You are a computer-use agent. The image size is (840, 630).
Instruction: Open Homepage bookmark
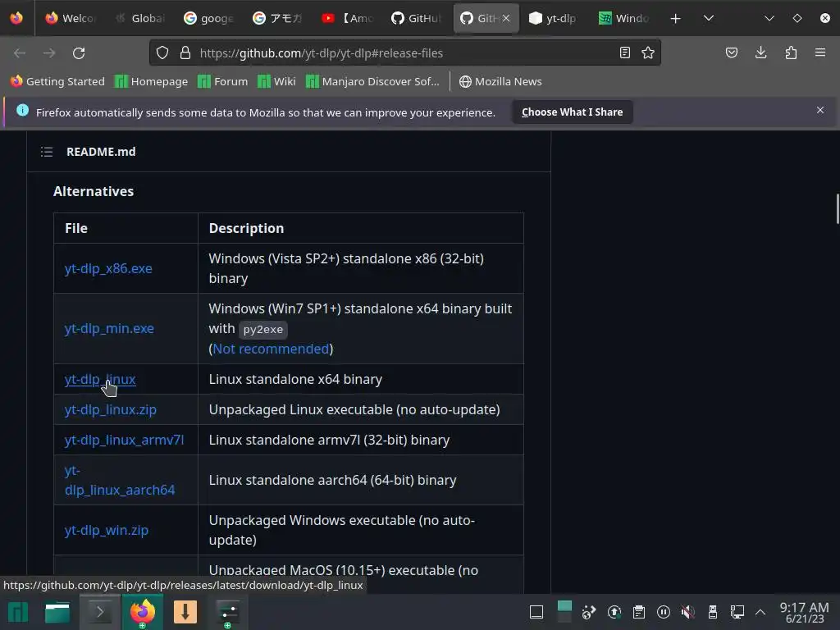click(x=152, y=81)
